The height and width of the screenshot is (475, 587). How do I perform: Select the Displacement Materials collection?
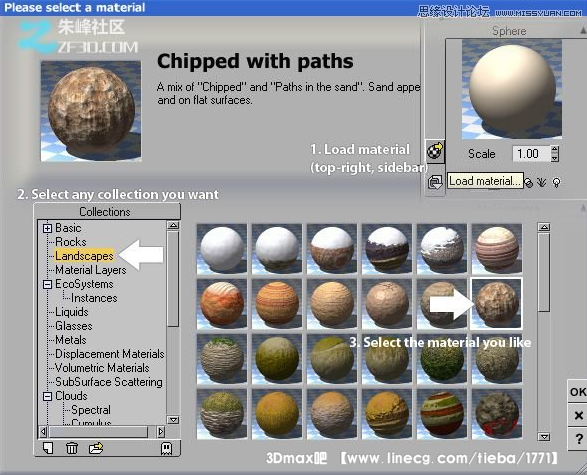coord(110,354)
